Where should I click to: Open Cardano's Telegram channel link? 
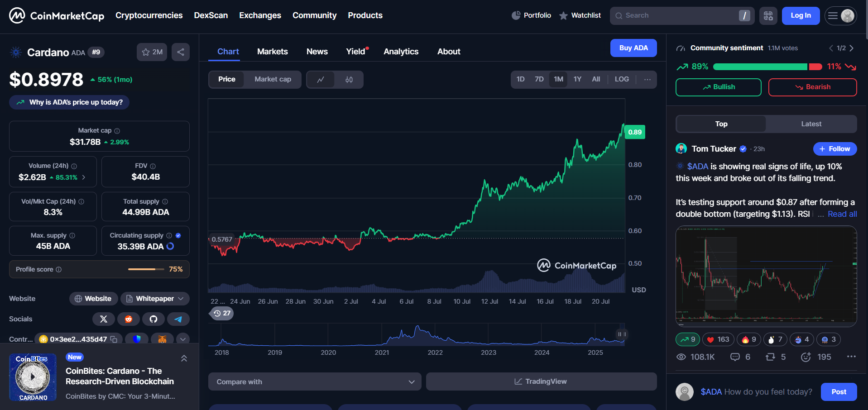coord(178,319)
